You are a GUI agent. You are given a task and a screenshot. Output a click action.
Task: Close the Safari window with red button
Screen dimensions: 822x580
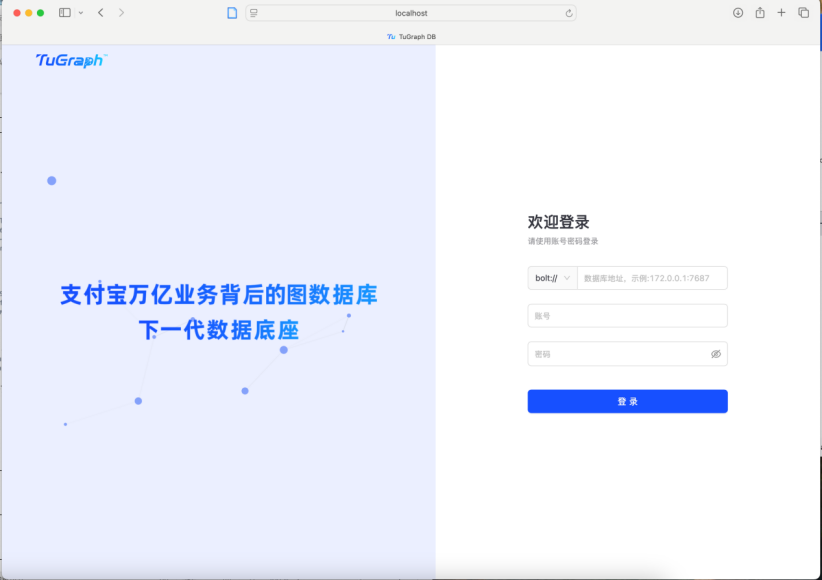[x=17, y=13]
